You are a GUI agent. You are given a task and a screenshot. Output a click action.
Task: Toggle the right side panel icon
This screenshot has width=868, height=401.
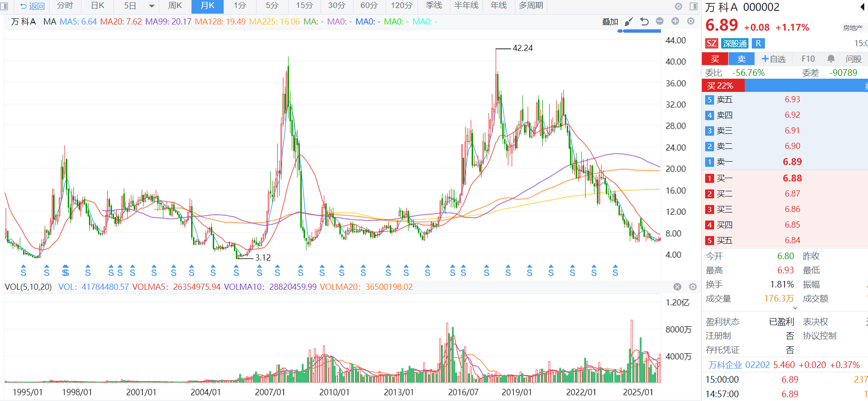pos(693,6)
